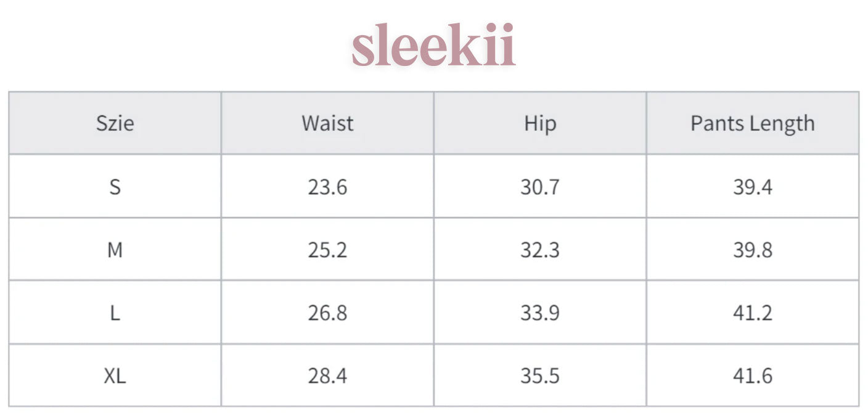The height and width of the screenshot is (413, 868).
Task: Click hip value 33.9
Action: [x=540, y=313]
